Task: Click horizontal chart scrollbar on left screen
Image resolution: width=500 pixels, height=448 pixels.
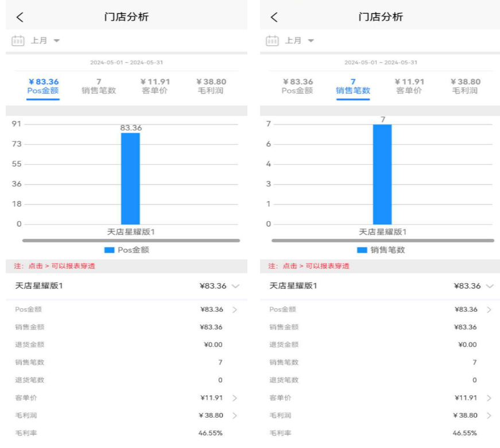Action: [131, 241]
